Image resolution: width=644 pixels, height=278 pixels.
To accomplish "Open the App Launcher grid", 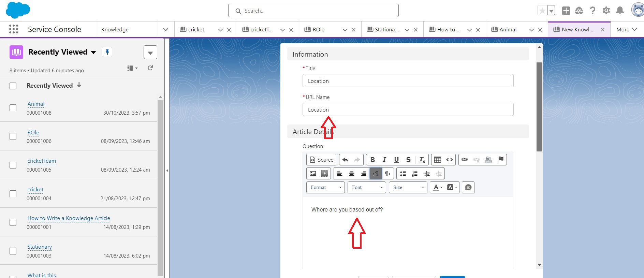I will click(x=14, y=29).
